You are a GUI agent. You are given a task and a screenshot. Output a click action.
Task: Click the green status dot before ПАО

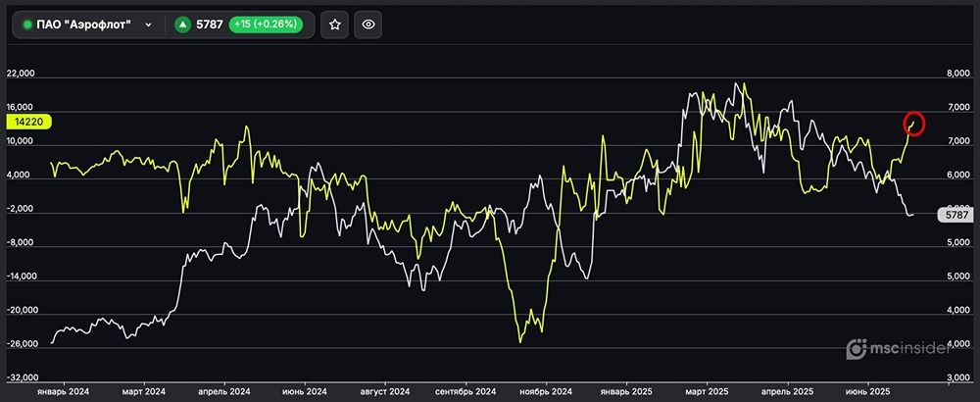27,25
